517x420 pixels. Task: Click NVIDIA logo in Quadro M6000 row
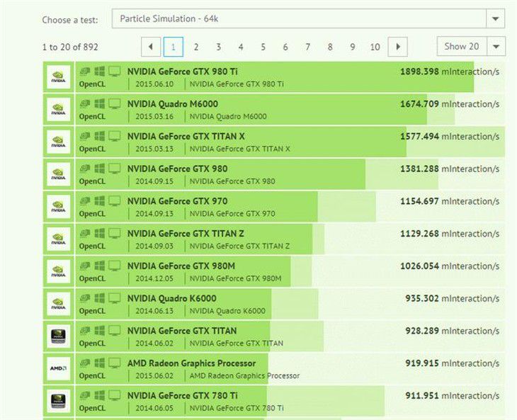click(x=58, y=109)
